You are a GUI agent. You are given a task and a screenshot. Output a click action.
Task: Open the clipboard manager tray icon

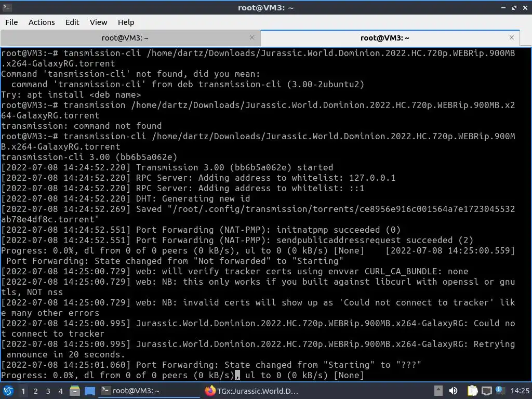(x=472, y=391)
